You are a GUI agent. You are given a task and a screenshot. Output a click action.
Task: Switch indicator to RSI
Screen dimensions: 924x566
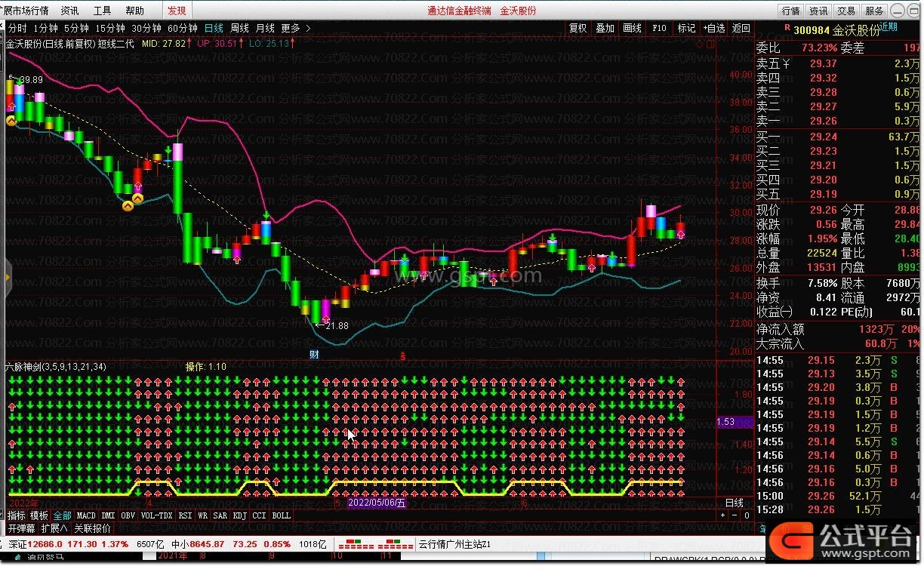coord(185,515)
